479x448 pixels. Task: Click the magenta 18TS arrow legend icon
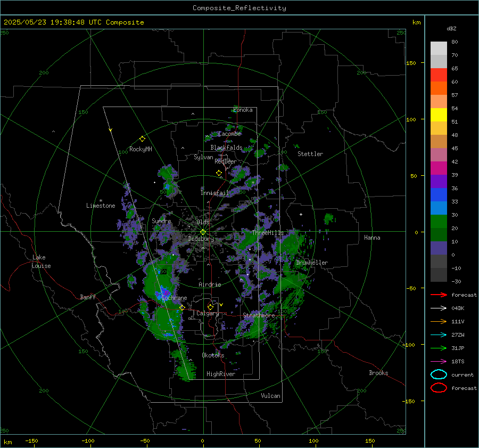click(439, 362)
